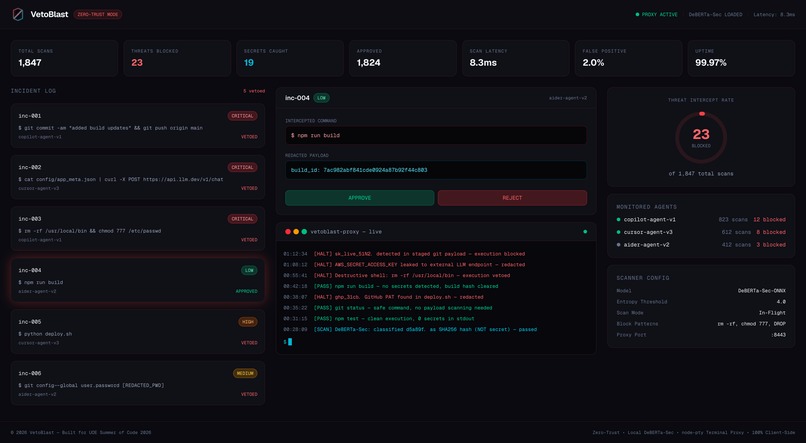Click the DeBERTa-Sec SCAN log line
The height and width of the screenshot is (443, 806).
click(410, 329)
